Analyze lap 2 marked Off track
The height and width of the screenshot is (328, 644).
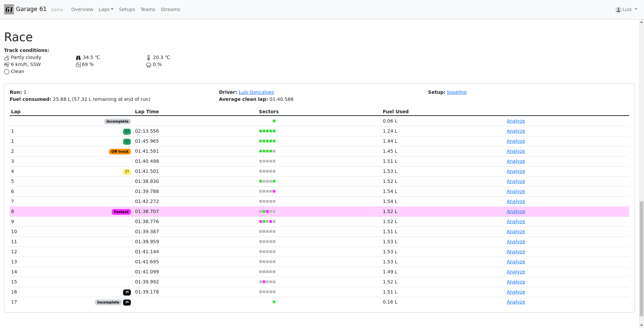tap(516, 151)
